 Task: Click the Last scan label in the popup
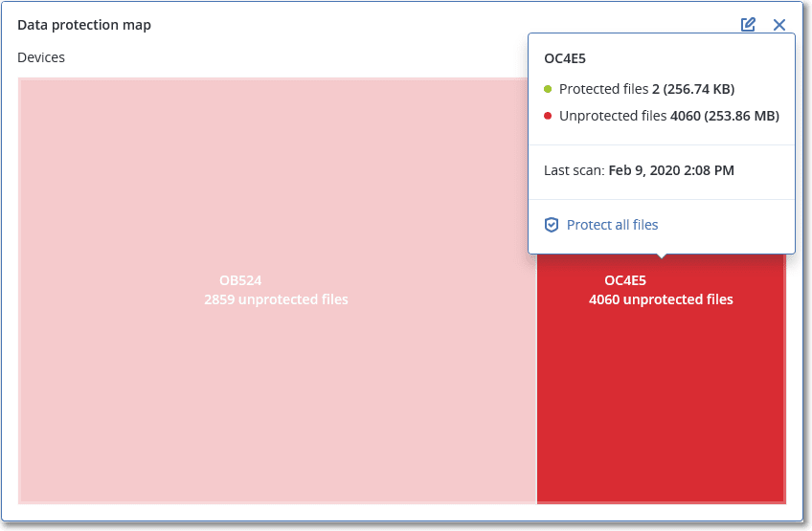coord(574,170)
